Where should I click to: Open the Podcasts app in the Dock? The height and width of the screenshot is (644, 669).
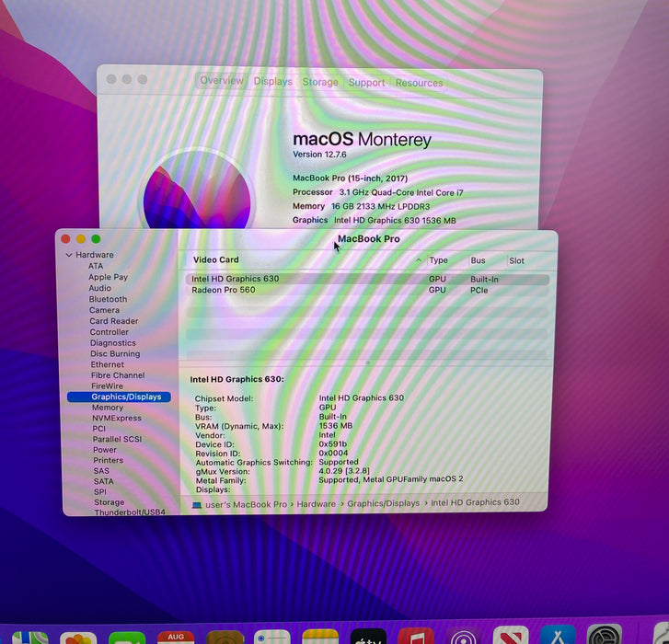pos(463,636)
